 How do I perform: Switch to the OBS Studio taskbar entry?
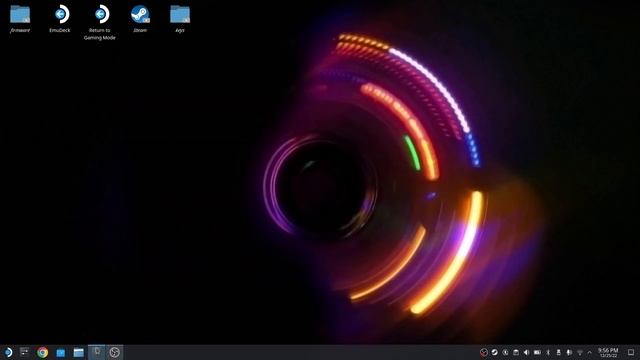(x=115, y=352)
